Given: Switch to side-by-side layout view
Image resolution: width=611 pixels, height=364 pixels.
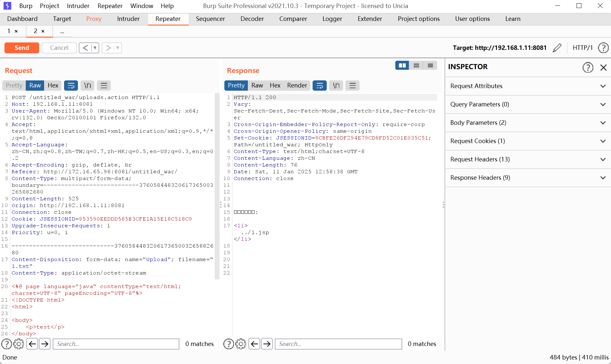Looking at the screenshot, I should pos(402,66).
